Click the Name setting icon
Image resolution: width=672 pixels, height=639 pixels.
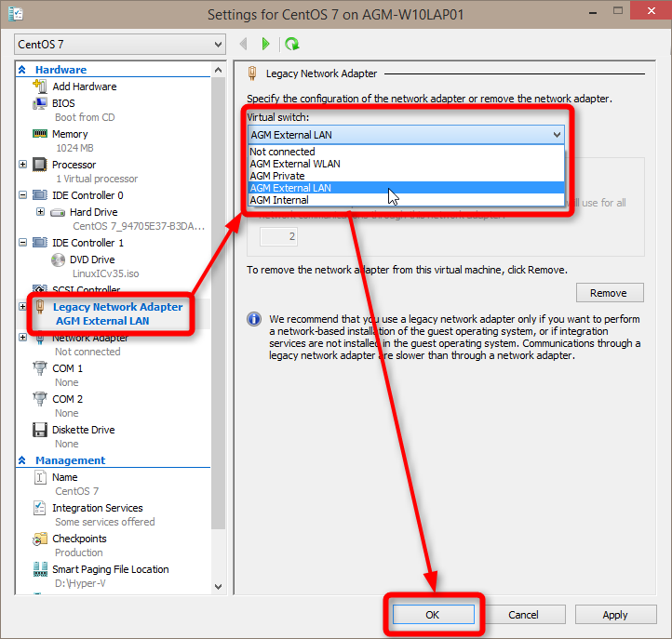pos(40,477)
